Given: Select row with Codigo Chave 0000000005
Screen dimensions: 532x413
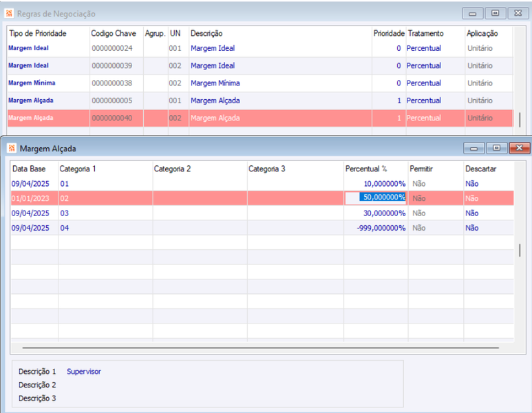Looking at the screenshot, I should pyautogui.click(x=260, y=100).
